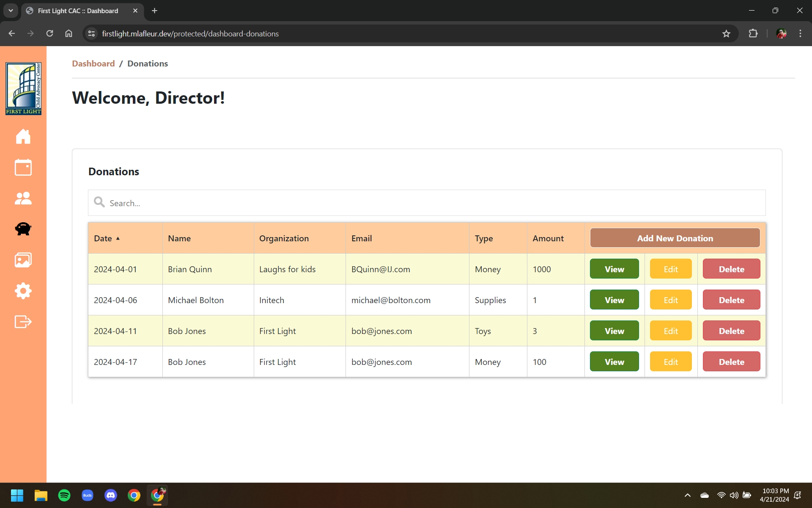Edit Michael Bolton's donation
Image resolution: width=812 pixels, height=508 pixels.
670,300
